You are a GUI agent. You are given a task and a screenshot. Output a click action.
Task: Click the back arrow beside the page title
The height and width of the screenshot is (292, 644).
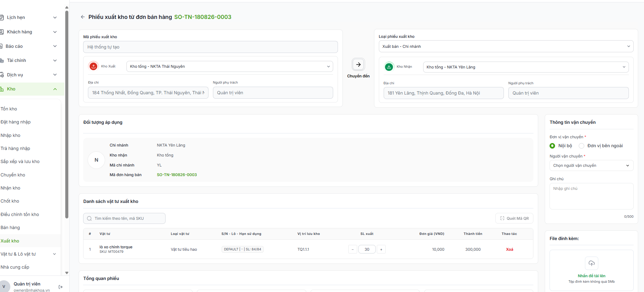(82, 17)
